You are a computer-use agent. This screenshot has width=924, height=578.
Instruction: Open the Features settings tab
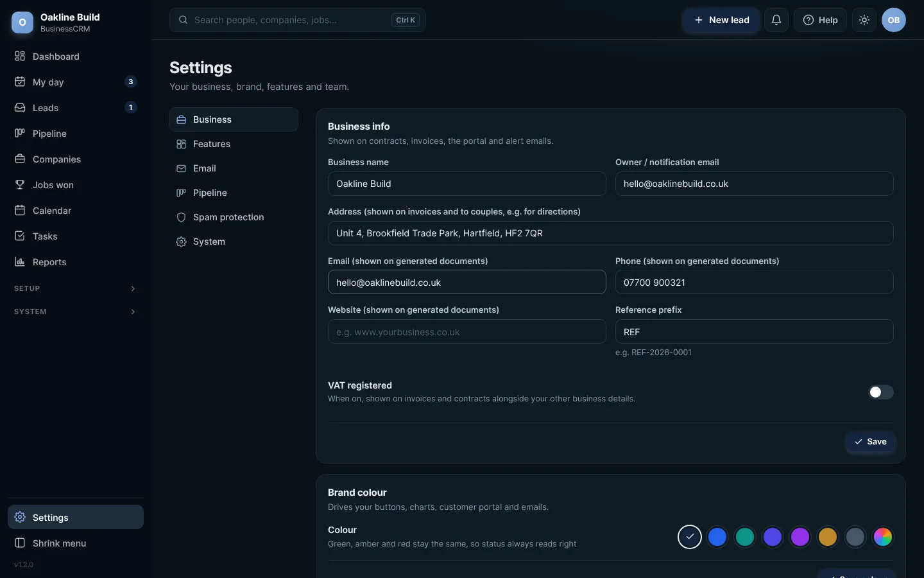pos(234,144)
